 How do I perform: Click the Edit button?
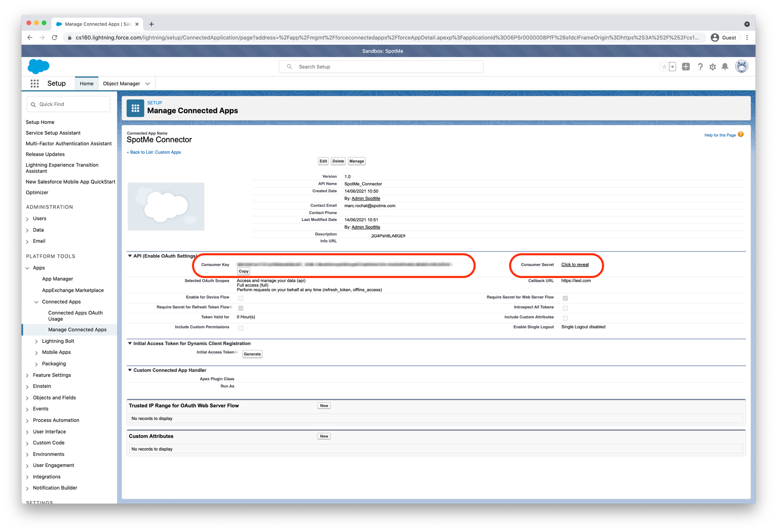[323, 161]
